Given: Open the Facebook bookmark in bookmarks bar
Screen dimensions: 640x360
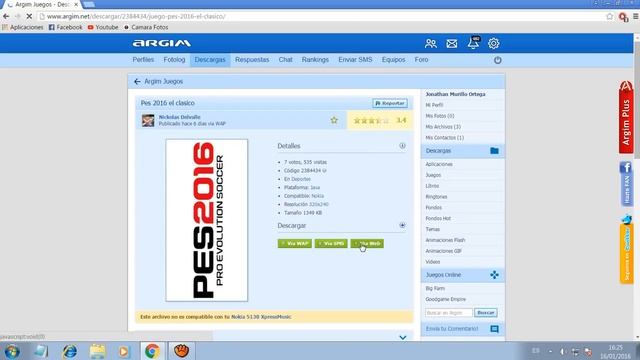Looking at the screenshot, I should pyautogui.click(x=65, y=27).
